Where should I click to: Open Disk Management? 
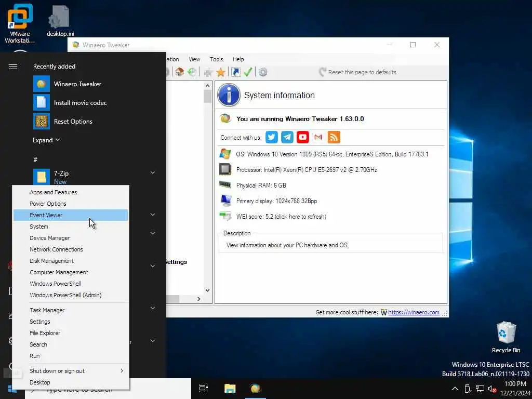point(71,261)
